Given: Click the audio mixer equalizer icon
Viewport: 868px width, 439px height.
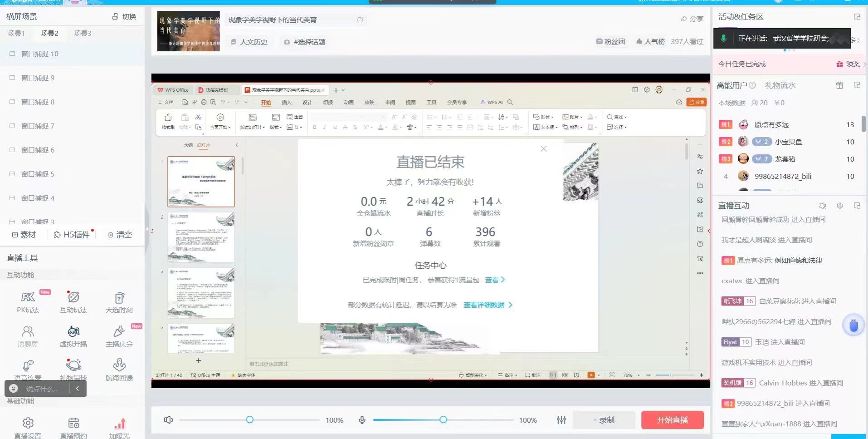Looking at the screenshot, I should tap(561, 420).
